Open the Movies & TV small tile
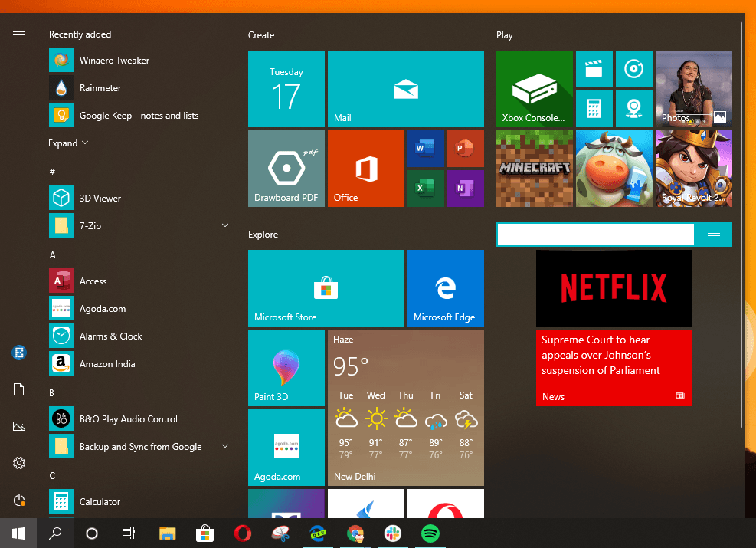The width and height of the screenshot is (756, 548). pyautogui.click(x=594, y=69)
